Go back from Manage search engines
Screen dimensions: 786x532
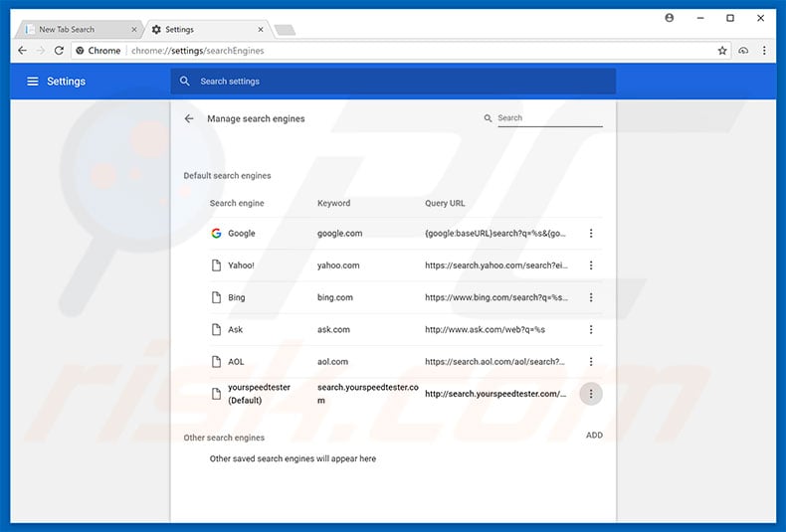189,118
